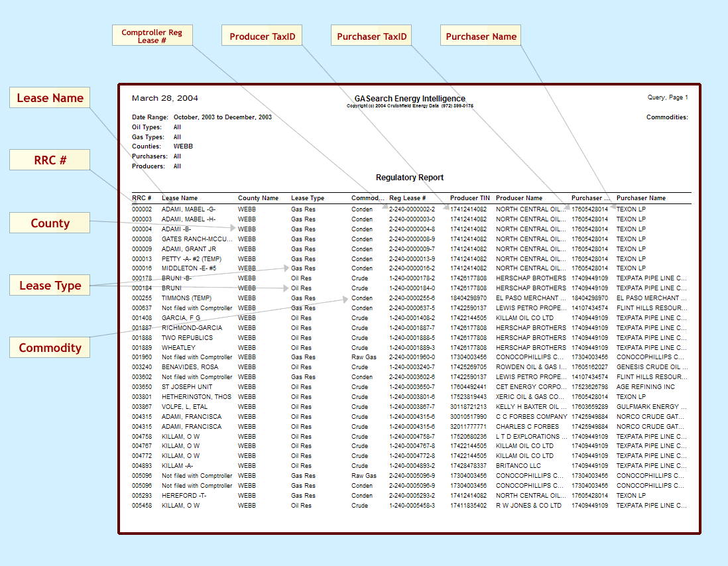Select the Lease Type callout label

[50, 286]
